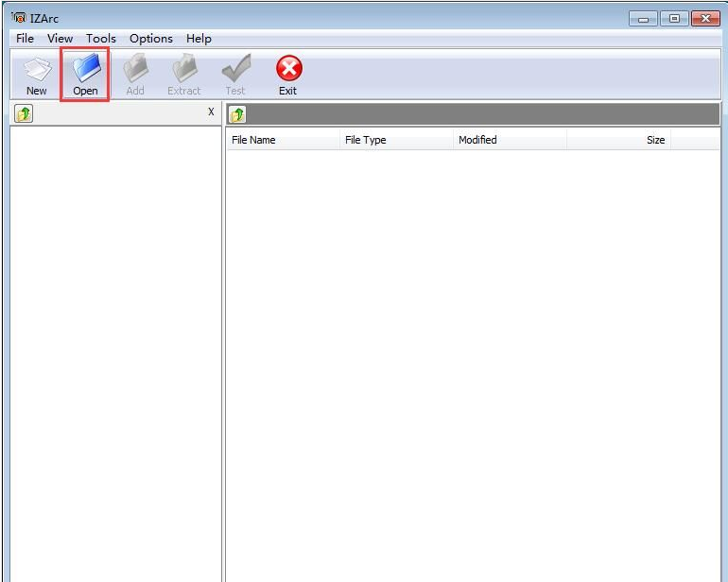The width and height of the screenshot is (728, 582).
Task: Minimize the IZArc window
Action: point(643,19)
